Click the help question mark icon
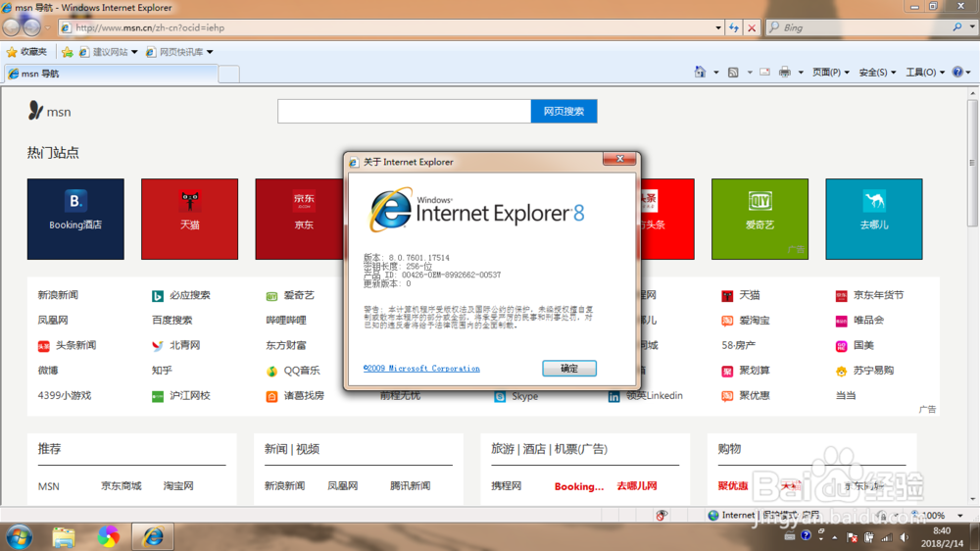This screenshot has height=551, width=980. point(957,72)
